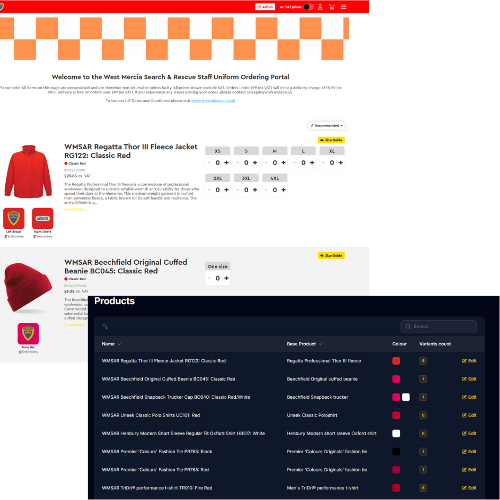
Task: Click the beanie Size Guide badge
Action: (331, 255)
